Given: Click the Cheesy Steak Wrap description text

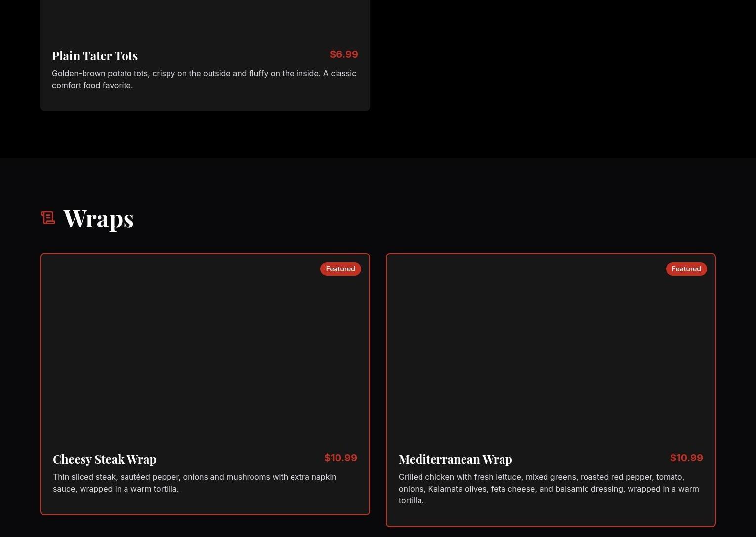Looking at the screenshot, I should [195, 483].
